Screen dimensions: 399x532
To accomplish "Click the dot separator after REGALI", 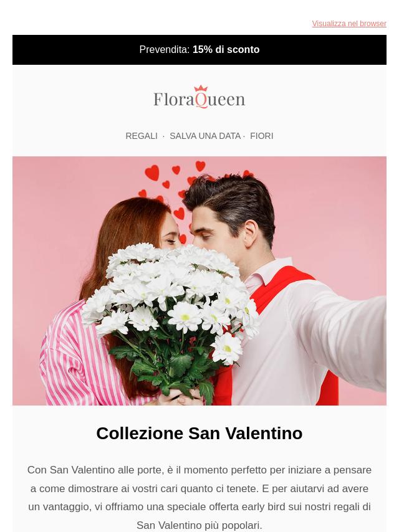I will (x=164, y=136).
